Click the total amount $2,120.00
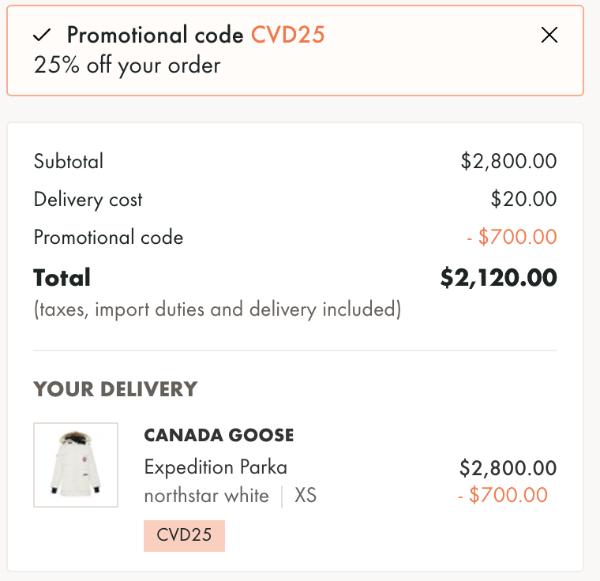Viewport: 600px width, 581px height. click(x=498, y=277)
